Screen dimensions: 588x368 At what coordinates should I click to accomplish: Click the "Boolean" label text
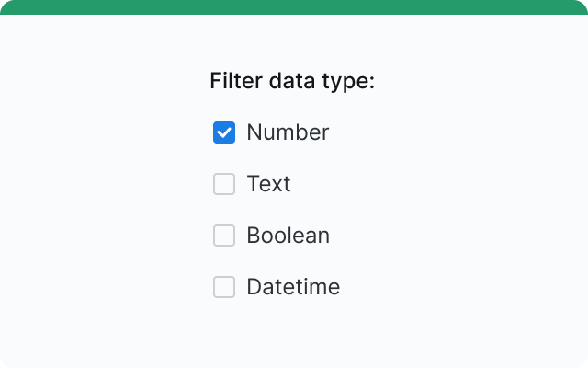(288, 236)
